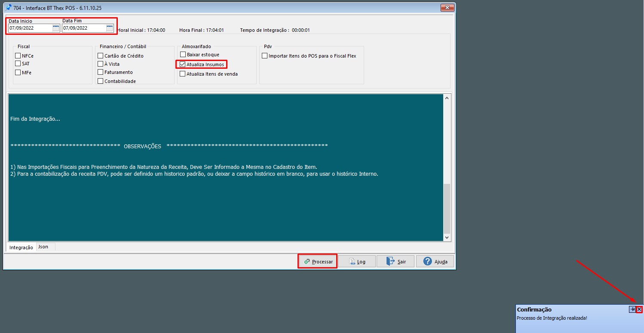Enable Importar Itens do POS para o Fiscal Flex

(x=265, y=55)
